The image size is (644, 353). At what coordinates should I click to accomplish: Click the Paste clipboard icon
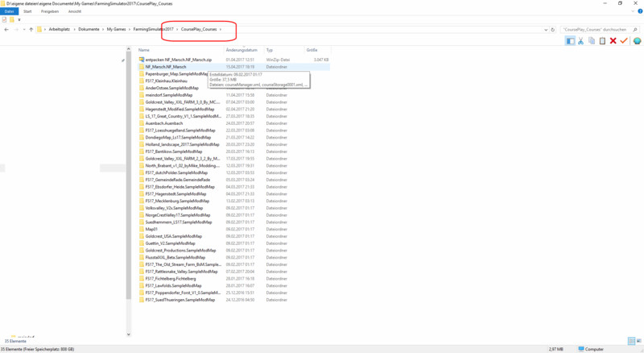coord(602,40)
